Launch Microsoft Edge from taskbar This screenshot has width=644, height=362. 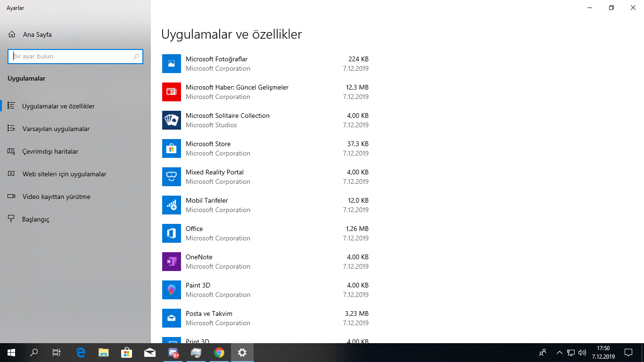coord(81,353)
